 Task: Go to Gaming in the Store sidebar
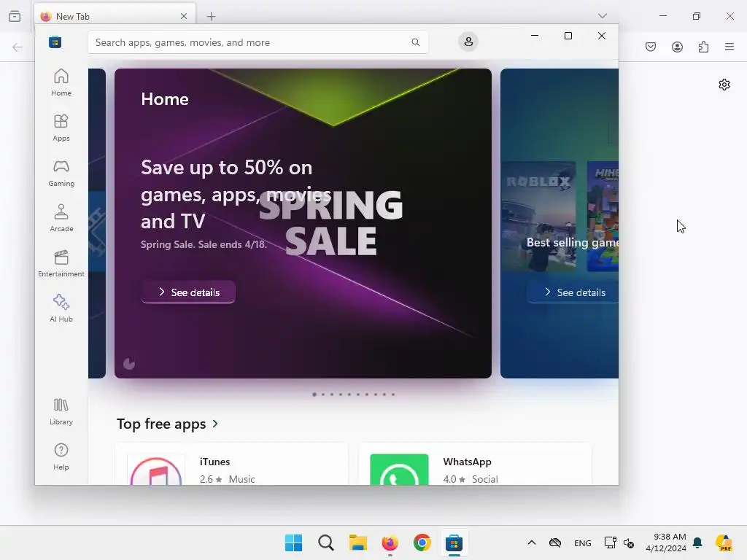tap(61, 173)
